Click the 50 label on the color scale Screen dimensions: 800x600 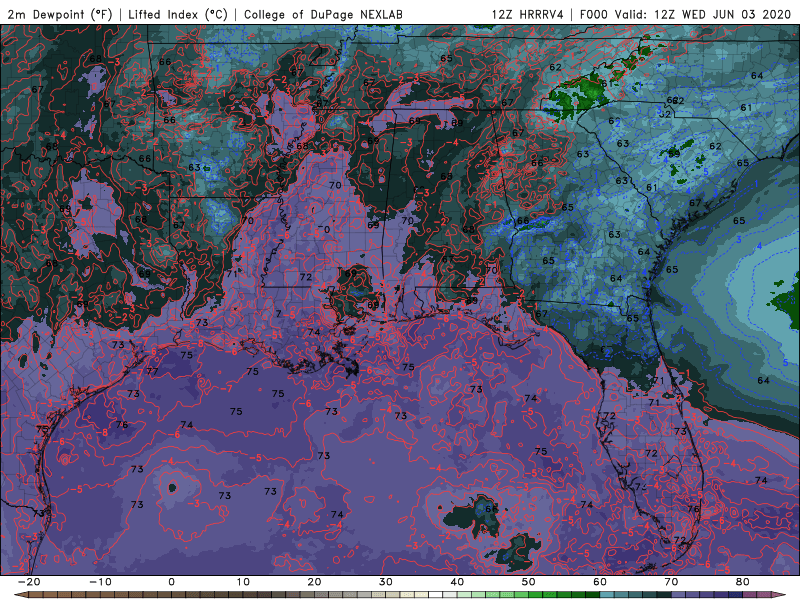pos(529,582)
